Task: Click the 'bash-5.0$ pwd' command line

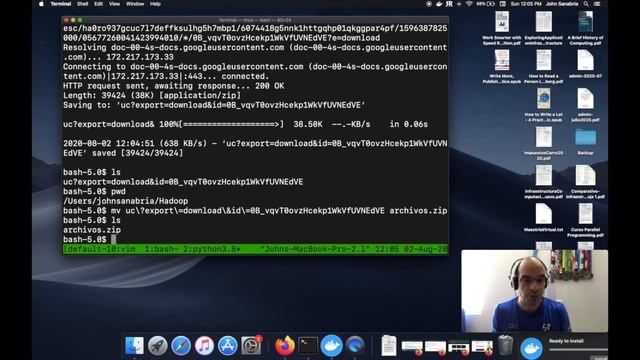Action: tap(94, 191)
